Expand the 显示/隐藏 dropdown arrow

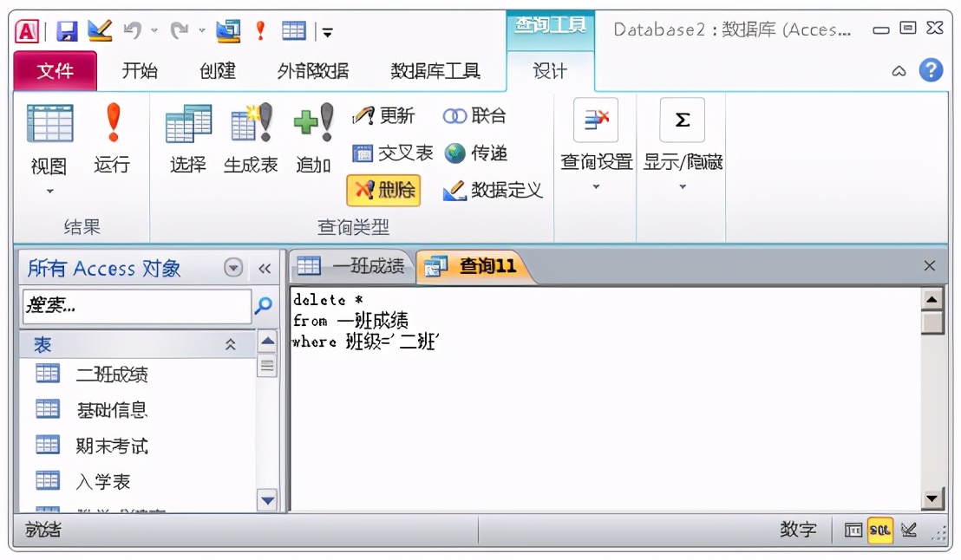[x=682, y=187]
